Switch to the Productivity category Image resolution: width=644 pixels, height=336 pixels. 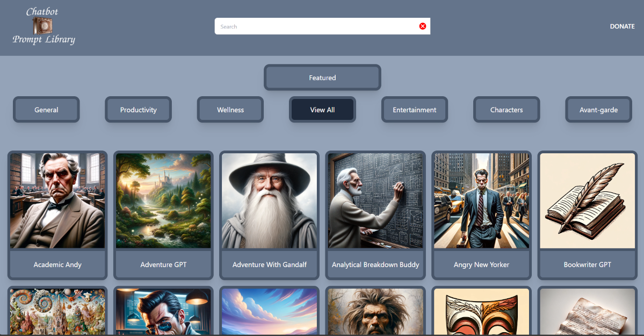pyautogui.click(x=139, y=110)
